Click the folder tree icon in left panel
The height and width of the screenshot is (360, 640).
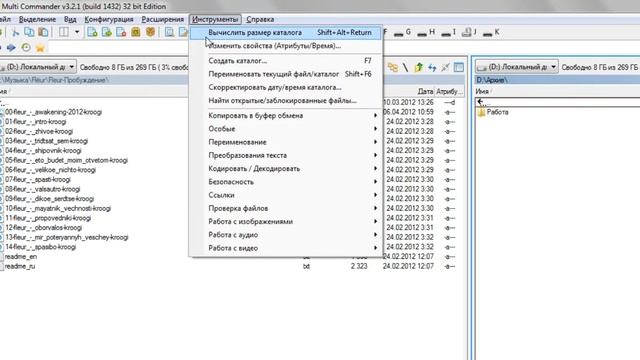click(x=392, y=67)
